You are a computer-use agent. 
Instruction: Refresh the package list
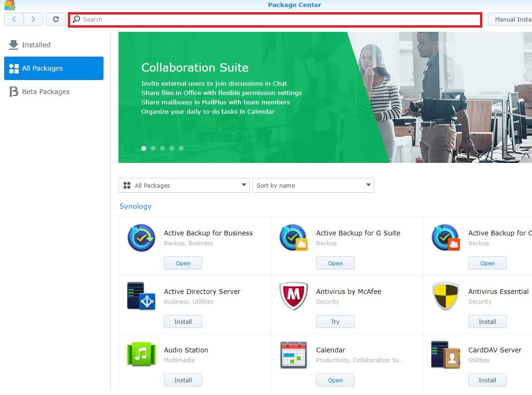coord(56,19)
